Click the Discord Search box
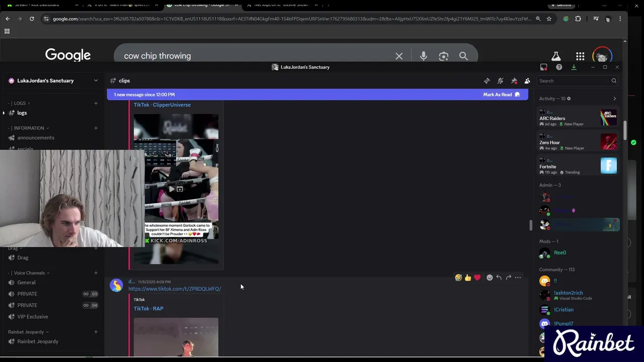Image resolution: width=644 pixels, height=362 pixels. tap(578, 80)
